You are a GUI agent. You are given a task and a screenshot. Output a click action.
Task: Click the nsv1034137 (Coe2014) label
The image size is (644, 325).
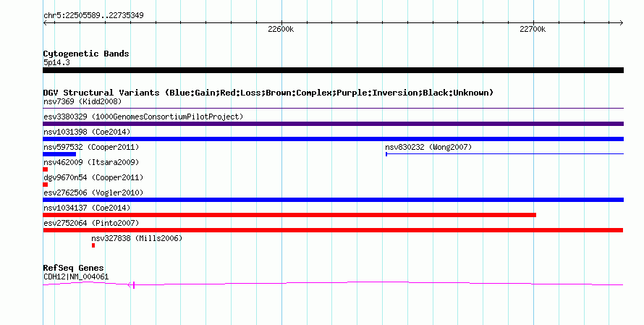coord(87,208)
